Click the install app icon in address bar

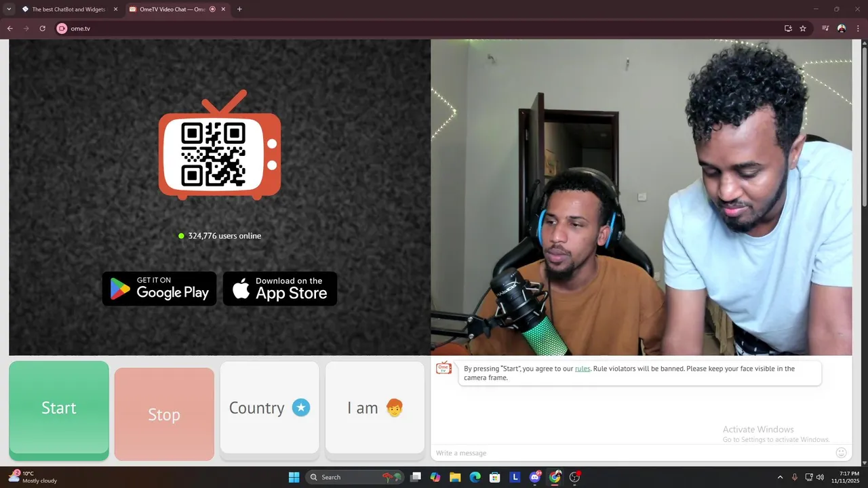[788, 28]
